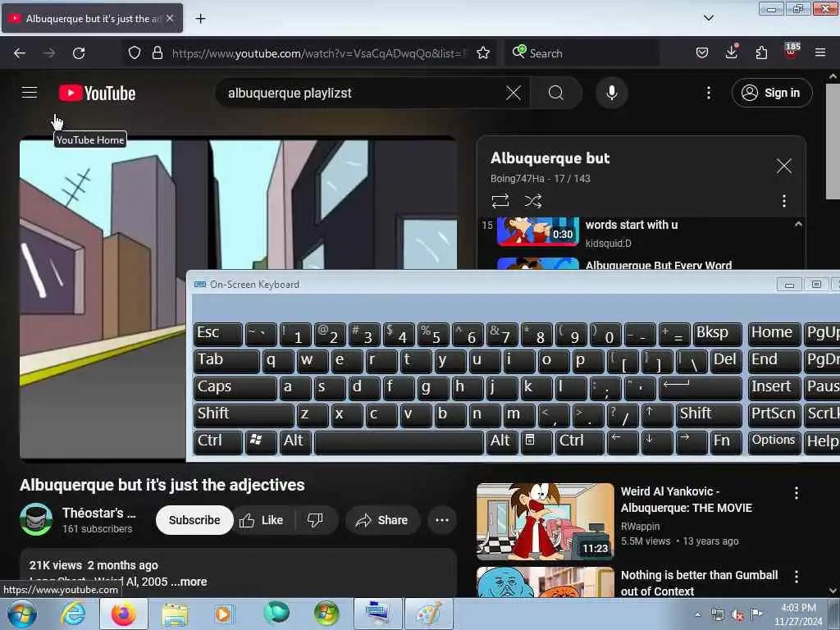Toggle the Fn key on On-Screen Keyboard

click(x=727, y=442)
